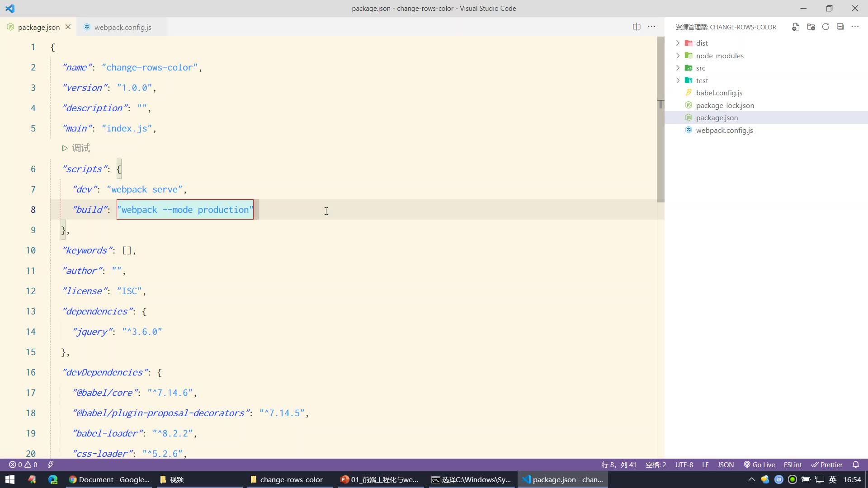Open split editor view icon
Viewport: 868px width, 488px height.
[x=637, y=27]
